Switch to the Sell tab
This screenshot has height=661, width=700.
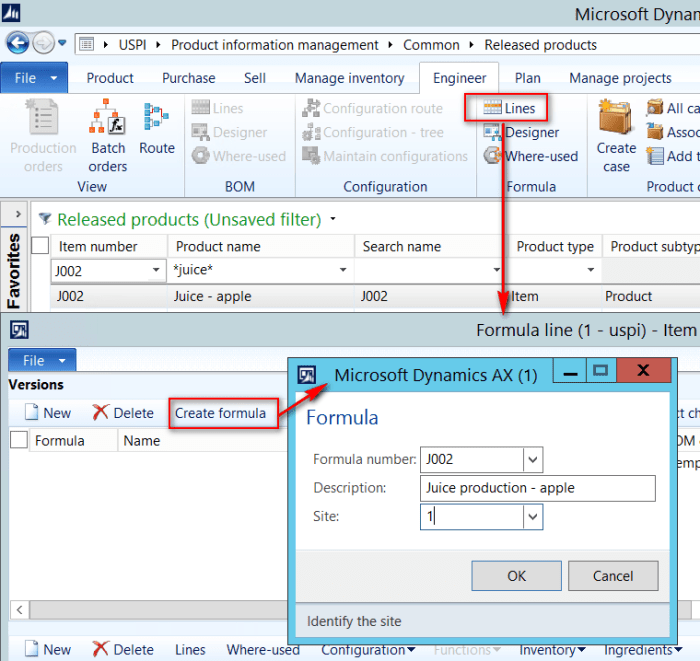255,78
